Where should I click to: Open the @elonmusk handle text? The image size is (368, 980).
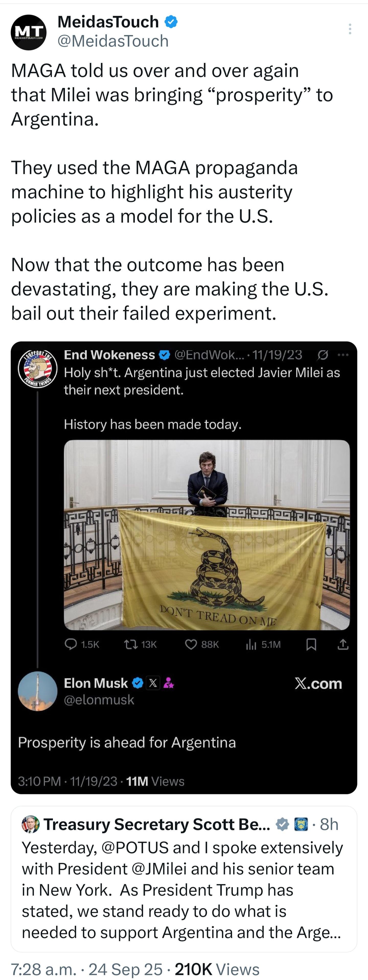point(99,700)
